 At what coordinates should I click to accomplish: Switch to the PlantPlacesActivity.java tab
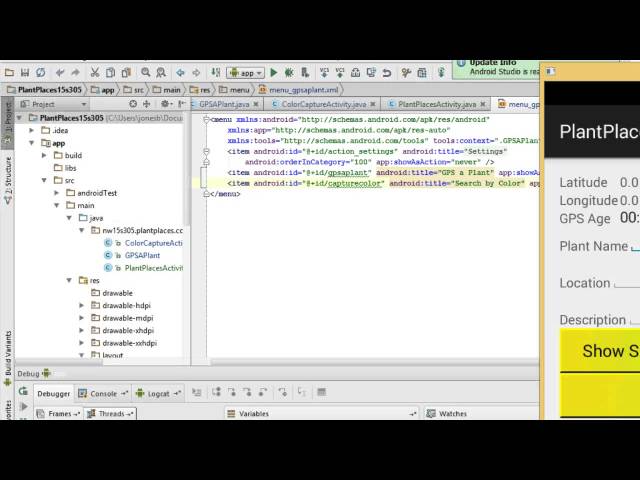point(437,104)
